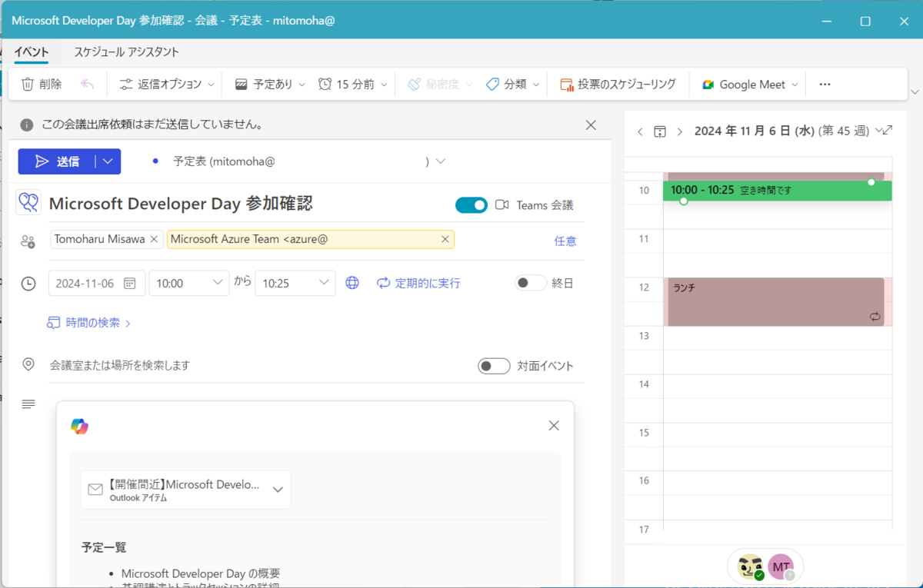Click the meeting icon beside the title
Viewport: 923px width, 588px height.
(28, 203)
